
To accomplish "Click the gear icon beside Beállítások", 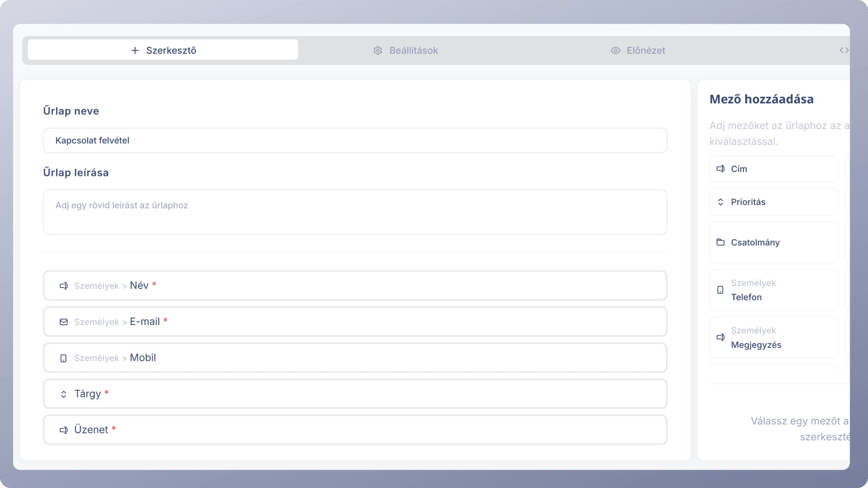I will [x=378, y=50].
